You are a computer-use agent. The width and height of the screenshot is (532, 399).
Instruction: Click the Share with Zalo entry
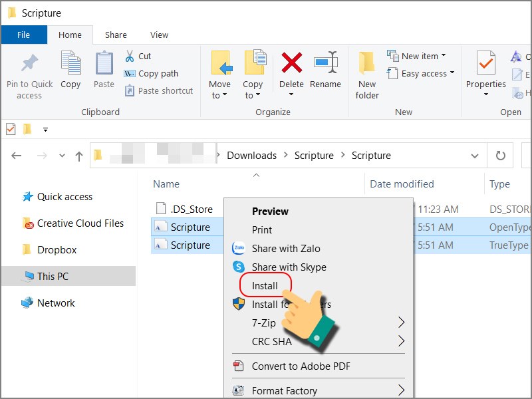tap(286, 248)
